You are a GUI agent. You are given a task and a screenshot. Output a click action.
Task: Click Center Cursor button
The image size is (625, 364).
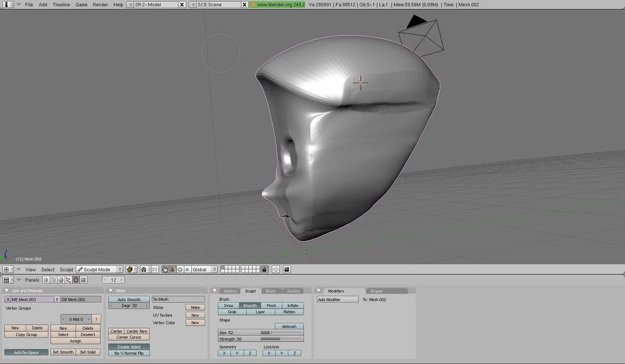point(129,337)
